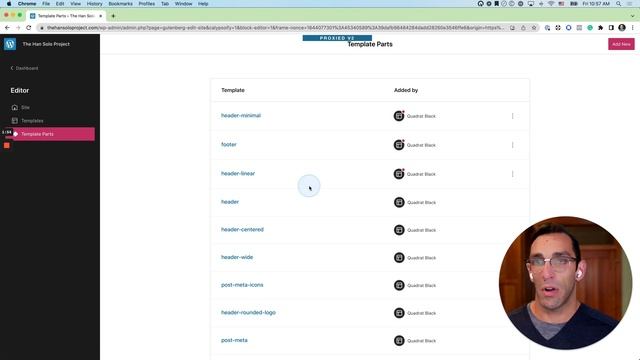The height and width of the screenshot is (360, 640).
Task: Close the Template Parts browser tab
Action: point(100,16)
